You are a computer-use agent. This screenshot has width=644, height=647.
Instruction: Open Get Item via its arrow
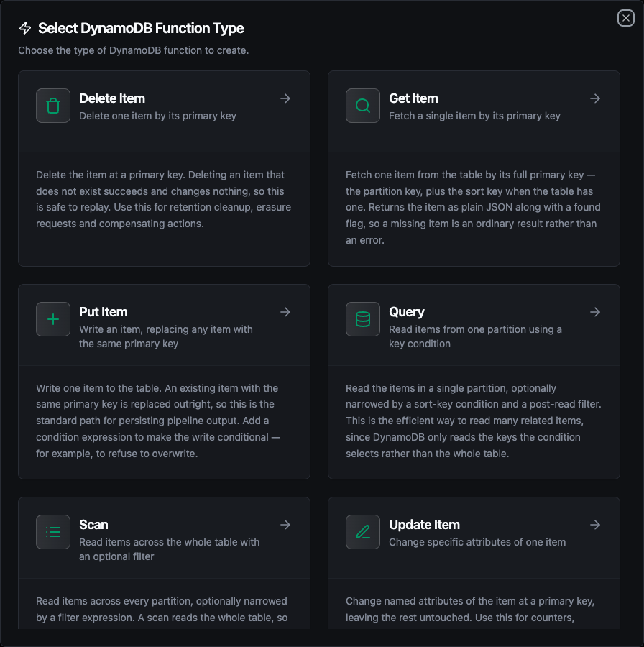(595, 98)
